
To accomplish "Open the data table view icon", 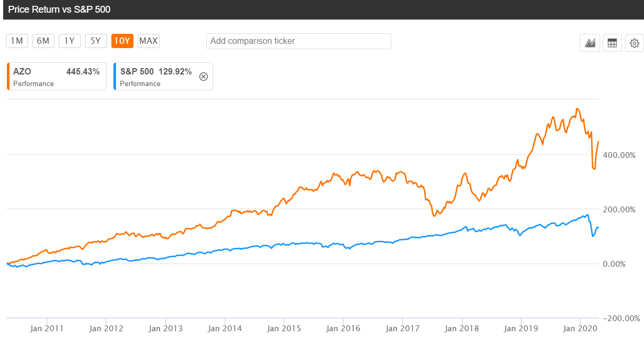I will point(612,43).
